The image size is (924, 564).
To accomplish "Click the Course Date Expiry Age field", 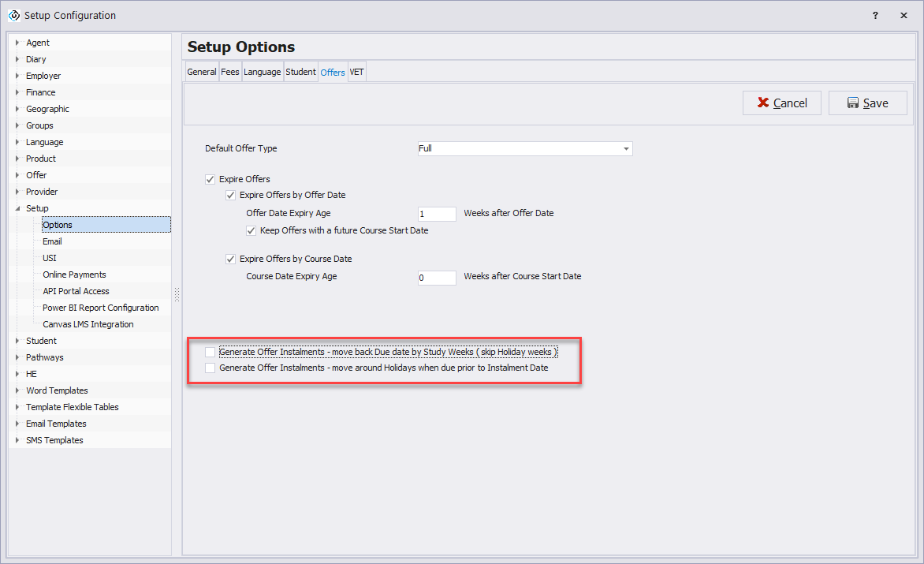I will coord(437,278).
